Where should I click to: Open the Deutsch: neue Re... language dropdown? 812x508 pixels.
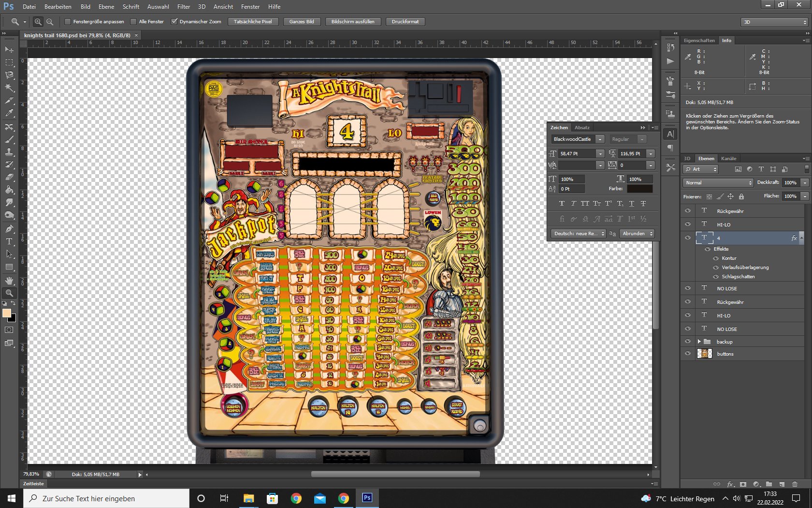pyautogui.click(x=579, y=234)
